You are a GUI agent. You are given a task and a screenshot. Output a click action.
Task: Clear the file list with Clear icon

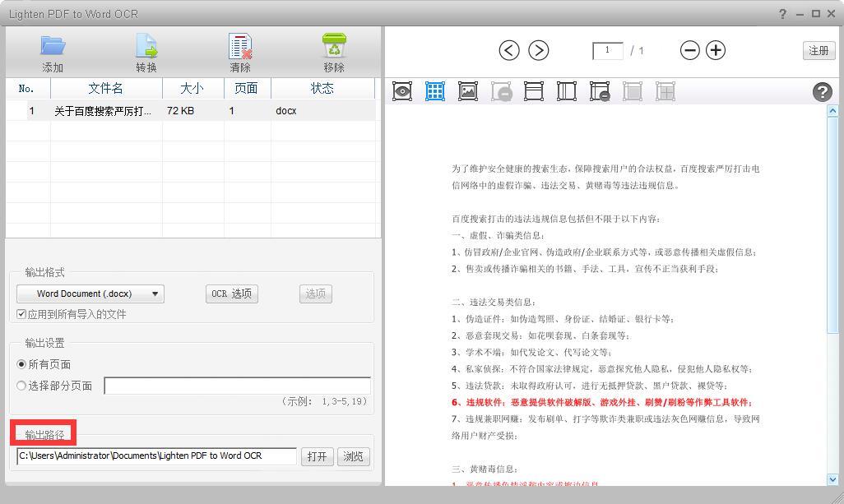(x=240, y=46)
